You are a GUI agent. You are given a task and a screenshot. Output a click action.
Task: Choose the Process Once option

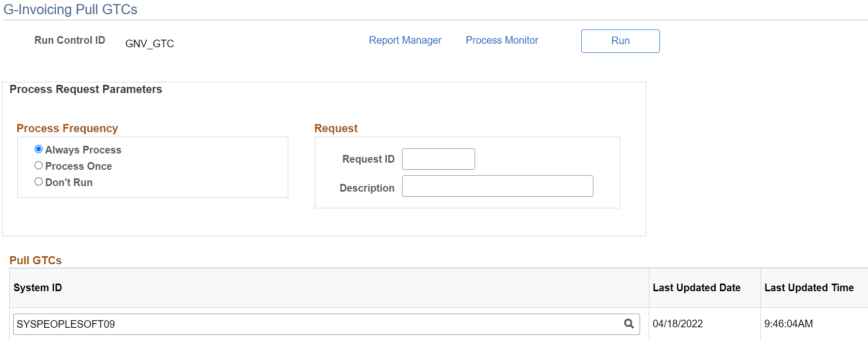(39, 165)
